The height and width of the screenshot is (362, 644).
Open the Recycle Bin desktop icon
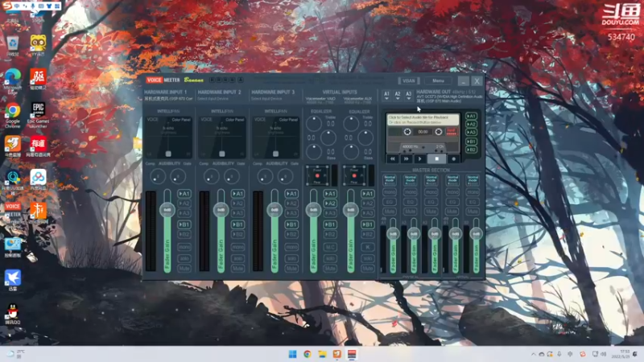pyautogui.click(x=13, y=46)
